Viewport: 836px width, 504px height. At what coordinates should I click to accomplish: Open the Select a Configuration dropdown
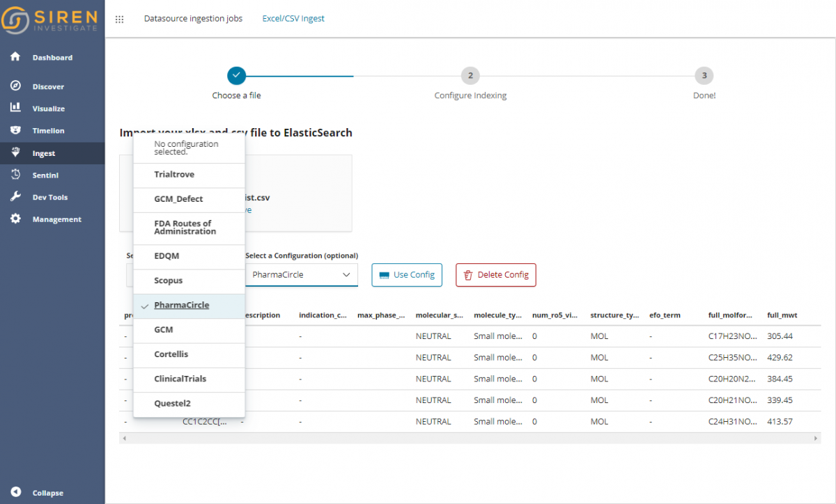click(x=302, y=274)
